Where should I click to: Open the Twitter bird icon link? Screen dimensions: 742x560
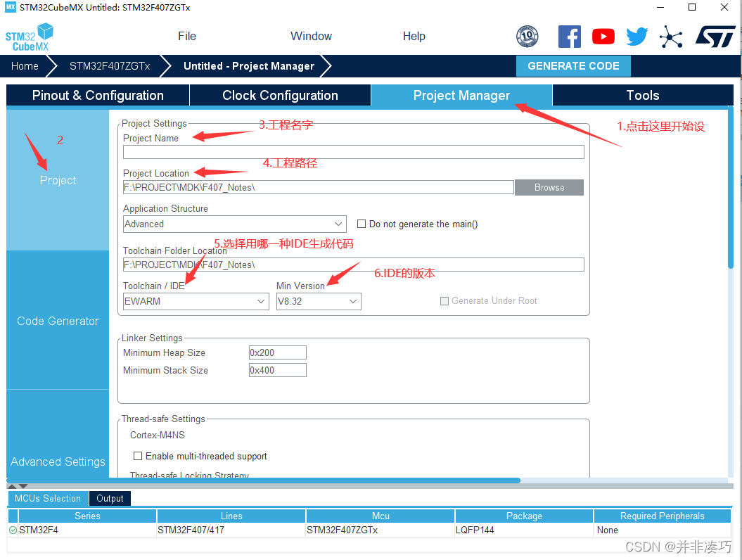coord(637,37)
